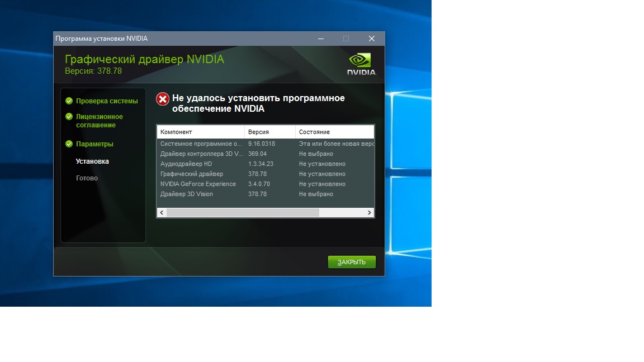Select row Драйвер контроллера 3D V...
The height and width of the screenshot is (362, 644).
click(x=266, y=154)
